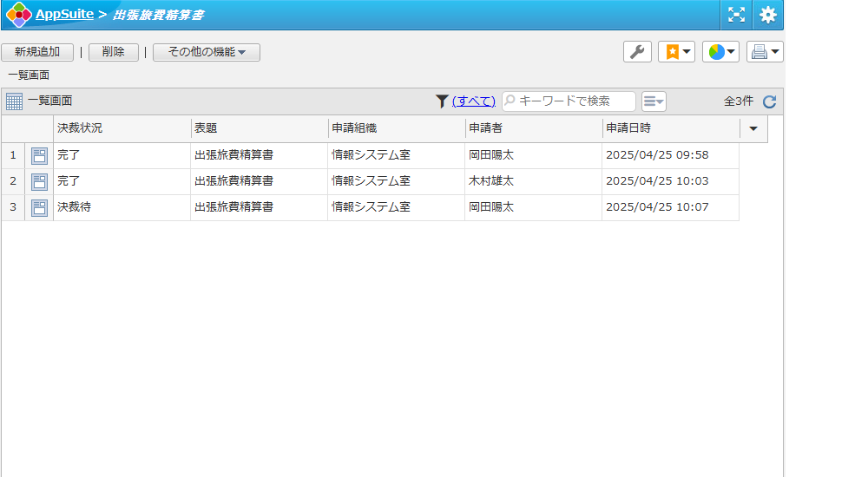
Task: Click the wrench tool icon
Action: pyautogui.click(x=637, y=52)
